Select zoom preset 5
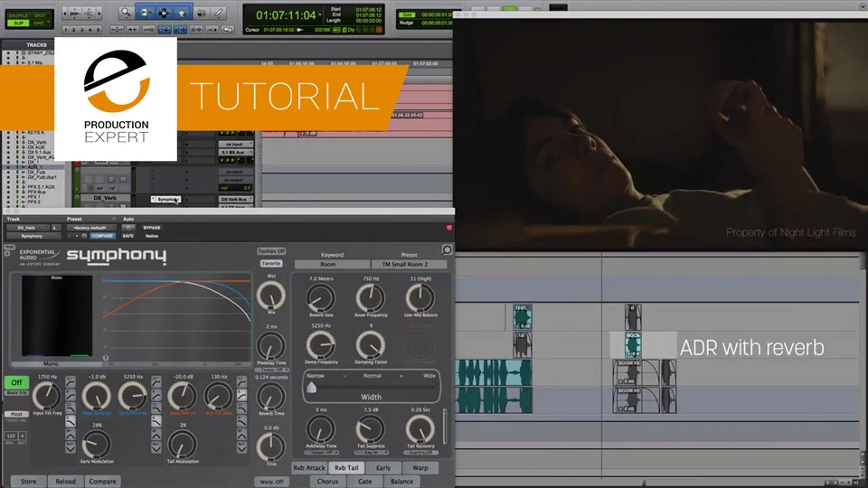This screenshot has height=488, width=868. (99, 29)
